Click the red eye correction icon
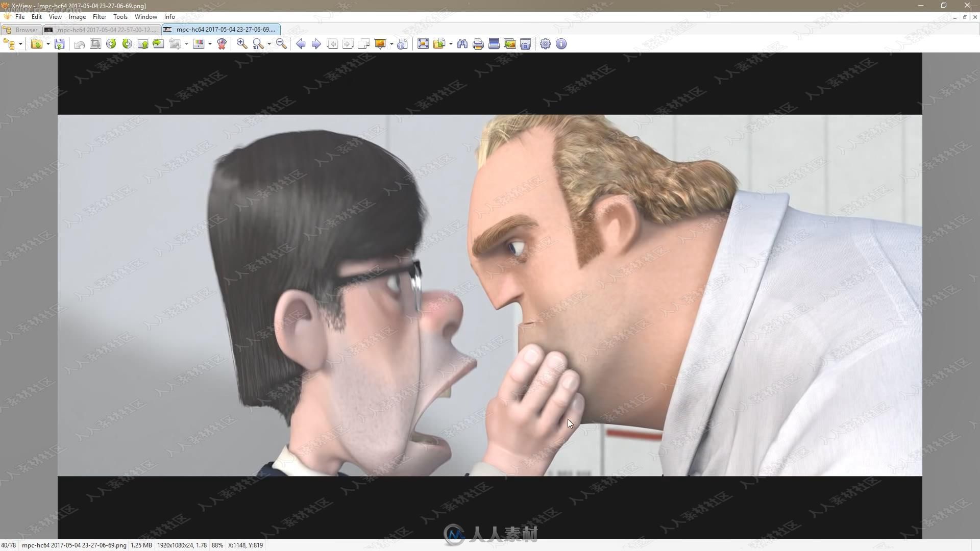The width and height of the screenshot is (980, 551). (222, 44)
